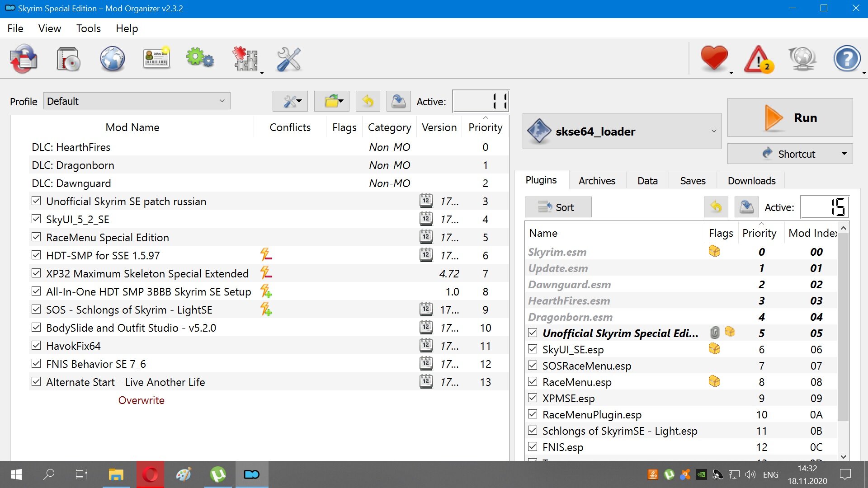Viewport: 868px width, 488px height.
Task: Expand the Help icon dropdown arrow
Action: [x=864, y=73]
